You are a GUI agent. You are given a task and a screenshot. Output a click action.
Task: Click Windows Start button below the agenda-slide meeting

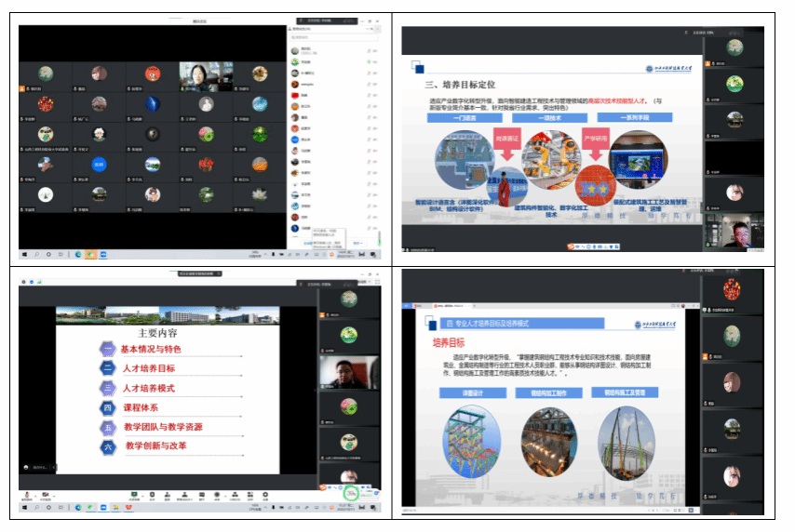click(x=24, y=508)
